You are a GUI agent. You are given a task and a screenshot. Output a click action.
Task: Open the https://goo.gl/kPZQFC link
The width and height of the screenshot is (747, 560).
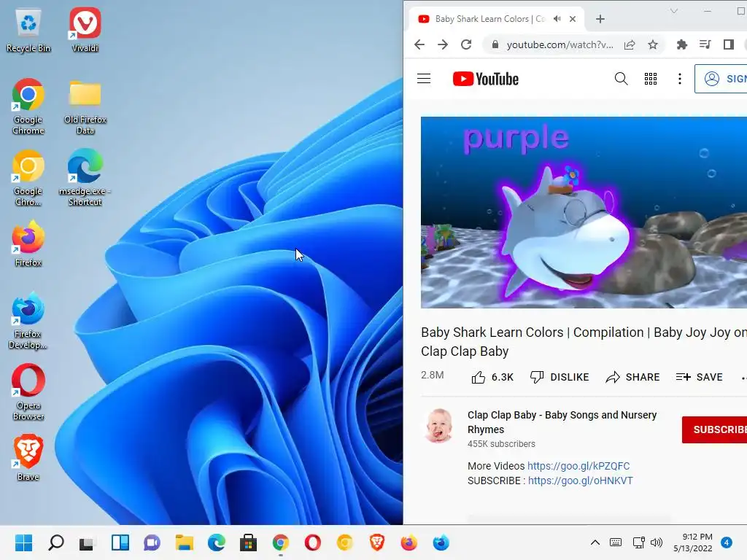pyautogui.click(x=578, y=466)
